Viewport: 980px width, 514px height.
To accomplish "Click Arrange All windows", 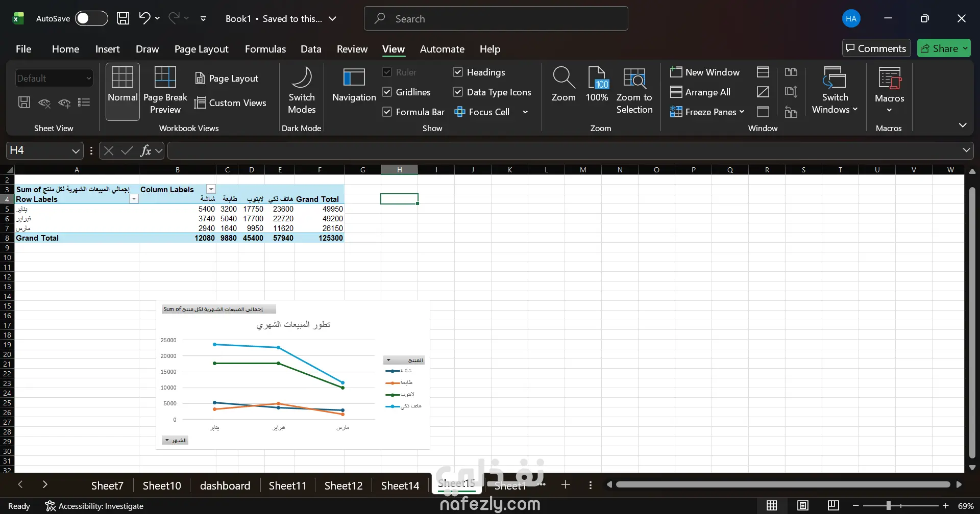I will (x=700, y=92).
